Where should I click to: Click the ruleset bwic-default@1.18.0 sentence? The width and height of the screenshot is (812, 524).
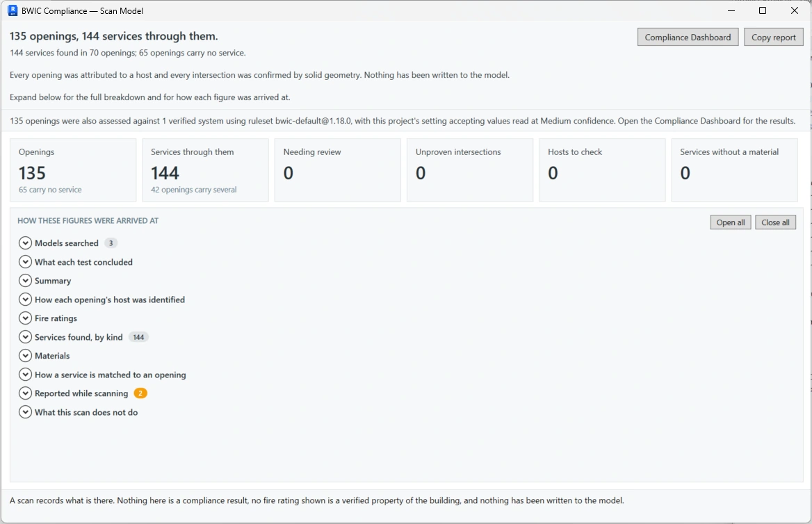[x=403, y=121]
